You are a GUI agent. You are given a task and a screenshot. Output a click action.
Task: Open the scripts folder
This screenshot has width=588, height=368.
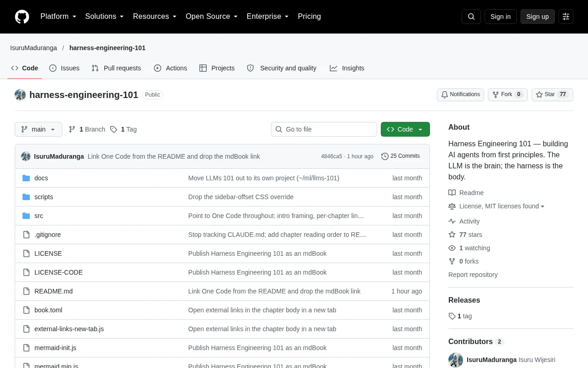44,197
